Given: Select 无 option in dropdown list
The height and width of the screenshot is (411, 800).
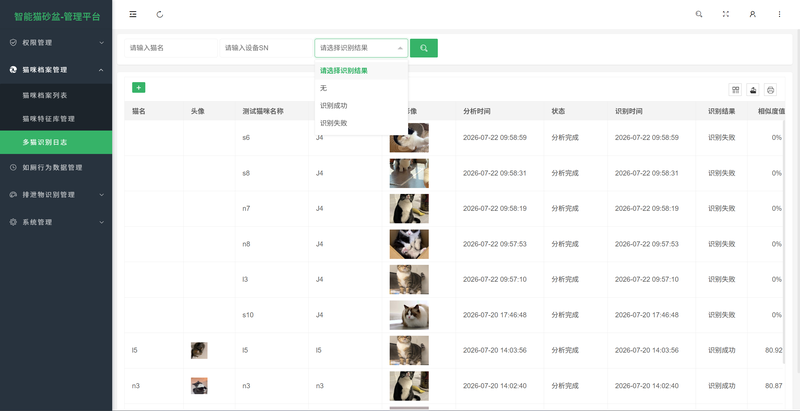Looking at the screenshot, I should click(x=361, y=88).
